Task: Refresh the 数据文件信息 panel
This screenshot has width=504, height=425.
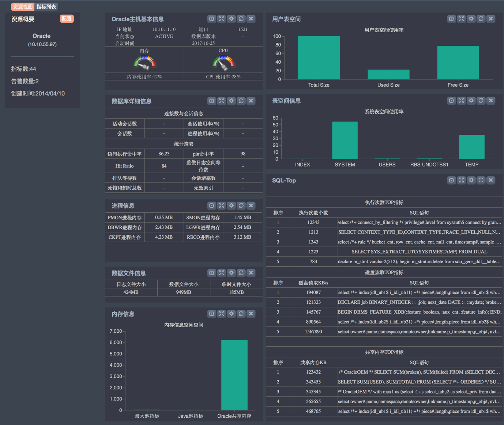Action: 241,273
